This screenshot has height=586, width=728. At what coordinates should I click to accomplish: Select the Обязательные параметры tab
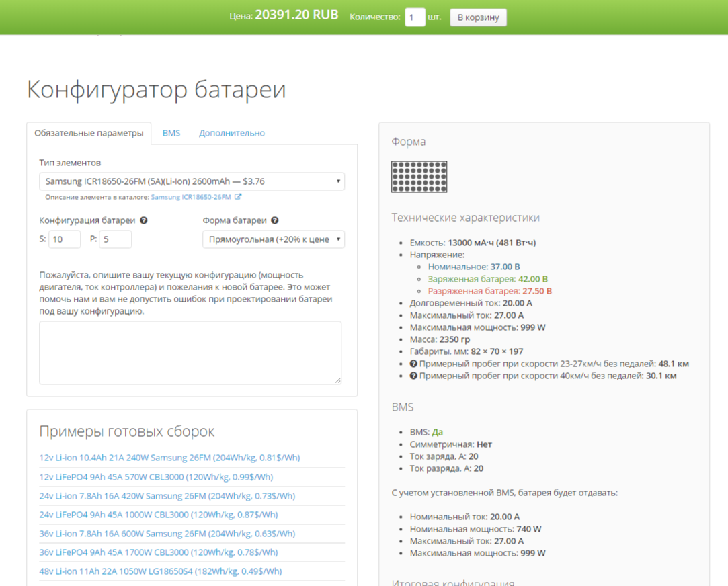(89, 133)
